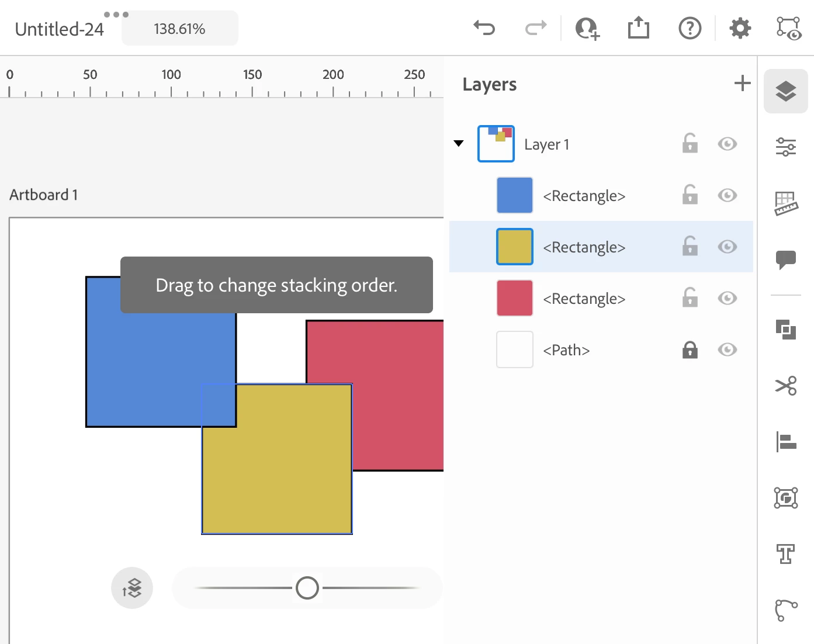The height and width of the screenshot is (644, 814).
Task: Open the scissors Cut panel
Action: tap(786, 386)
